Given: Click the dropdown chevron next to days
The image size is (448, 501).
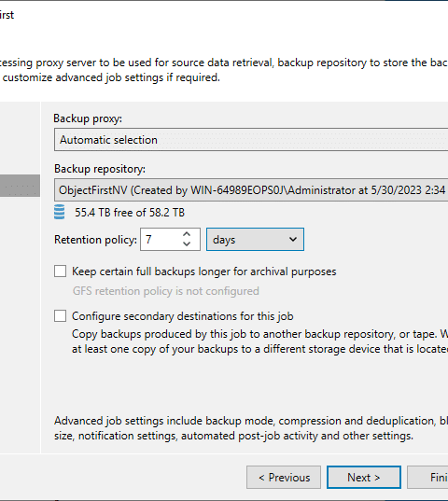Looking at the screenshot, I should [293, 240].
